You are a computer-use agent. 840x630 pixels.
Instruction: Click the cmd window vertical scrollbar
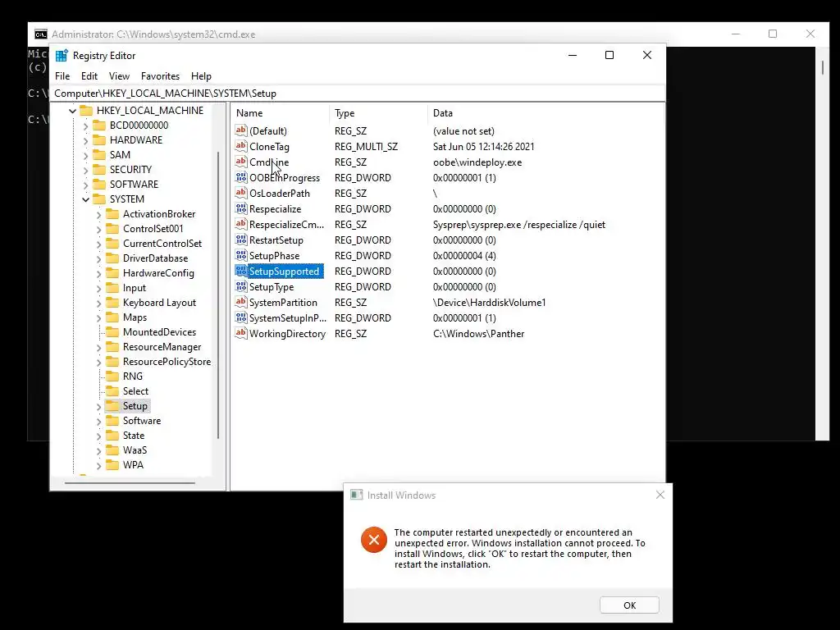(822, 67)
